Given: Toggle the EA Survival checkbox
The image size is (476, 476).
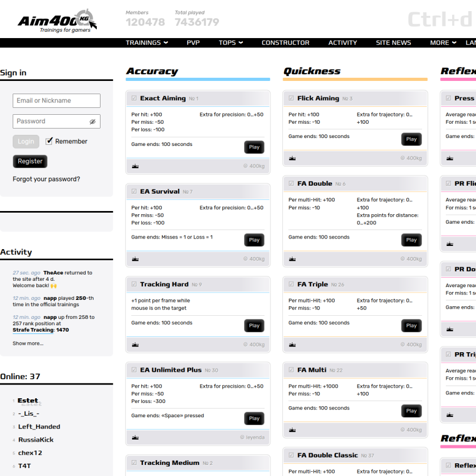Looking at the screenshot, I should click(x=134, y=191).
